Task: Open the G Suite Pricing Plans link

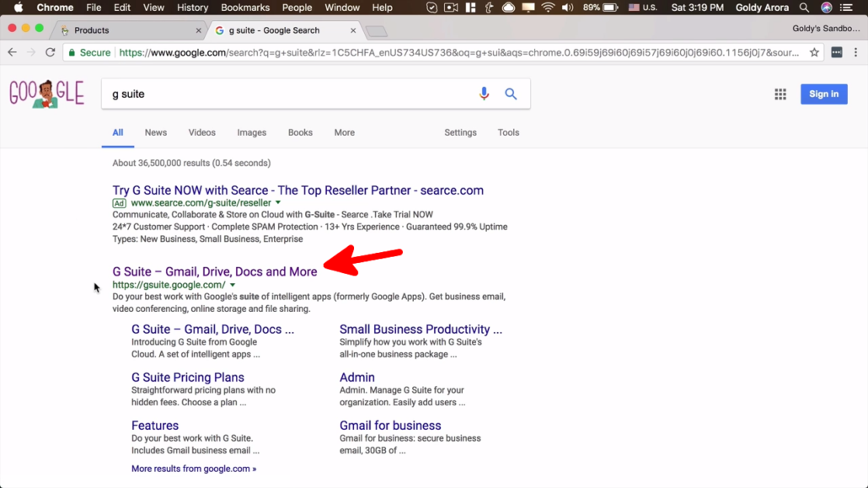Action: click(x=188, y=378)
